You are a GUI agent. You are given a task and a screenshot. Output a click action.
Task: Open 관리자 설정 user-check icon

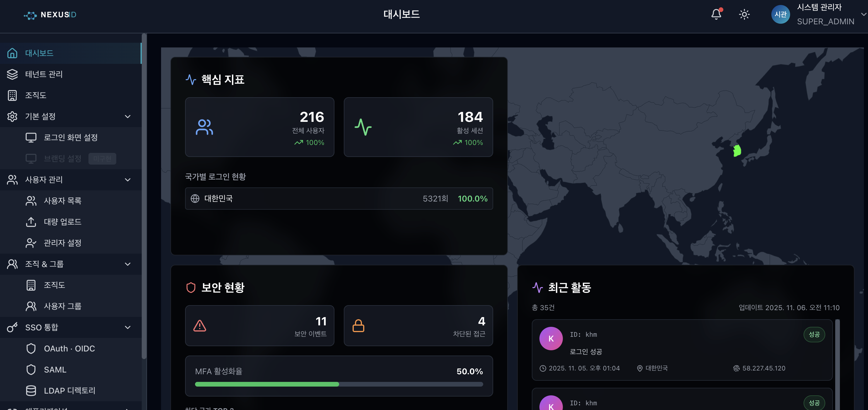[31, 243]
